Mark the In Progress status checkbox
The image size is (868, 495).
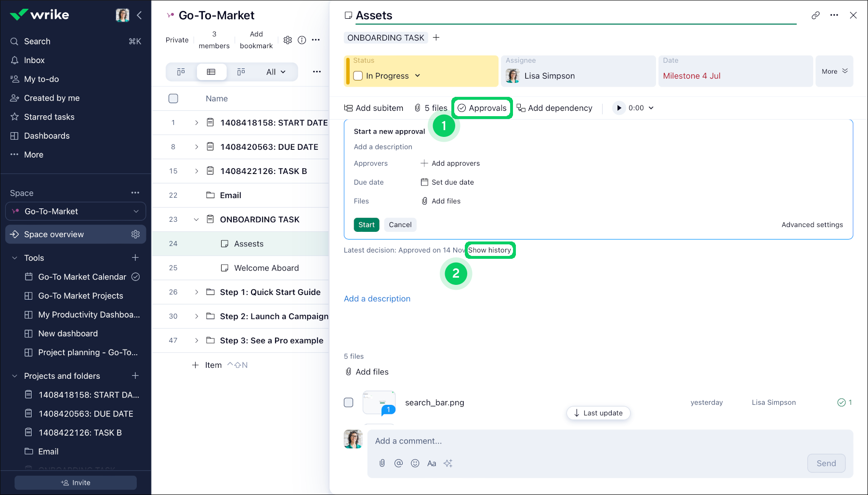pyautogui.click(x=358, y=76)
